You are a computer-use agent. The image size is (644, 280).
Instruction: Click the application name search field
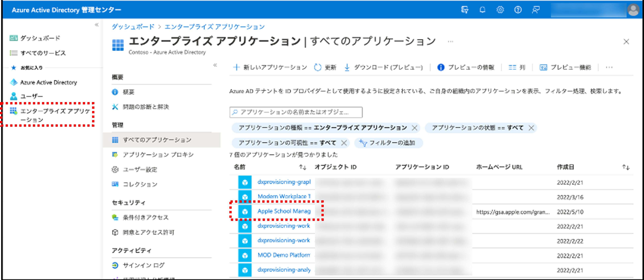click(296, 112)
